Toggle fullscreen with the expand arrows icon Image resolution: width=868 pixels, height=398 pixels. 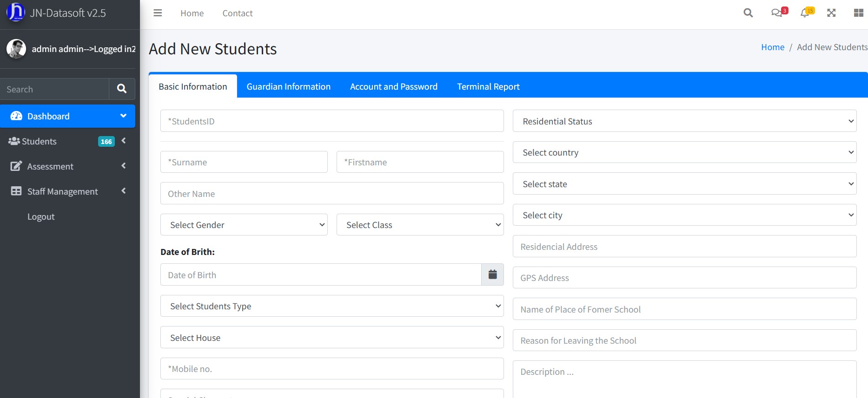[x=831, y=13]
